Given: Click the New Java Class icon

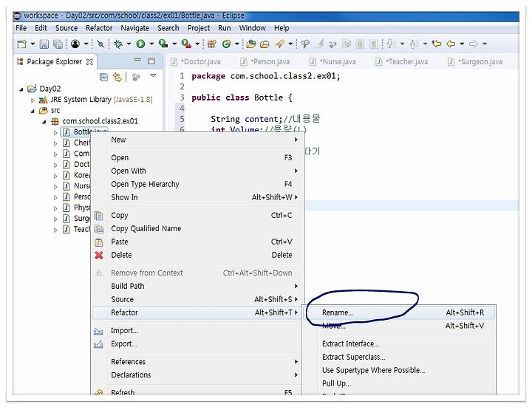Looking at the screenshot, I should click(x=226, y=44).
